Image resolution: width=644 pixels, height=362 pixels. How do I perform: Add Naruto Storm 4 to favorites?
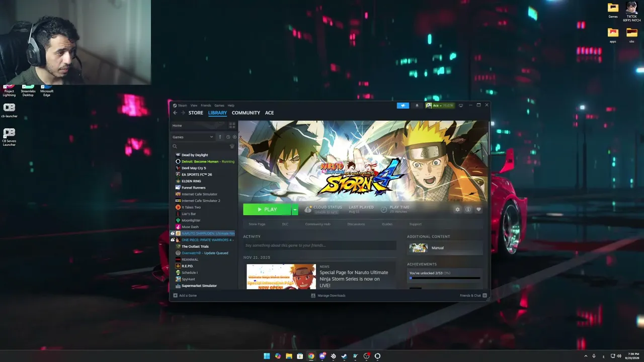pyautogui.click(x=478, y=209)
